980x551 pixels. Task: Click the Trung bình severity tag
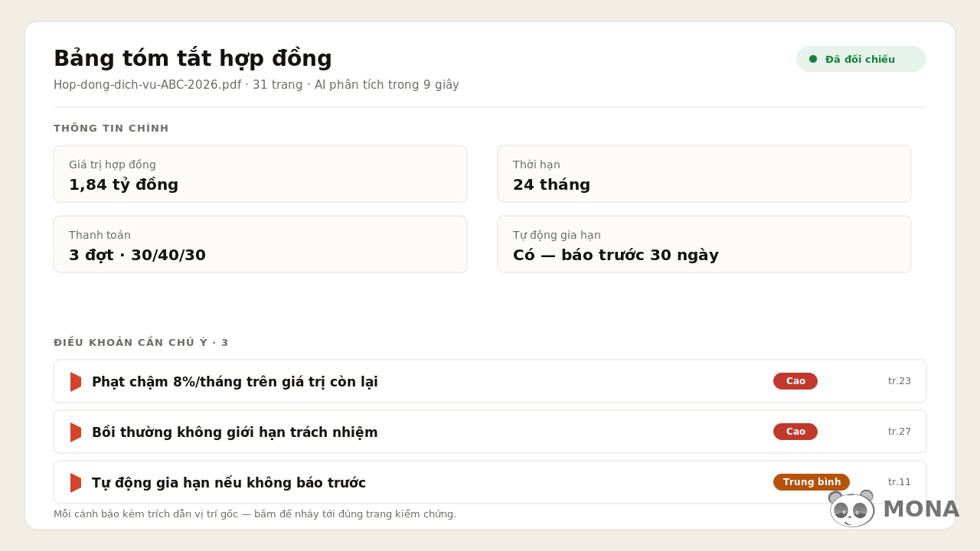pos(812,482)
